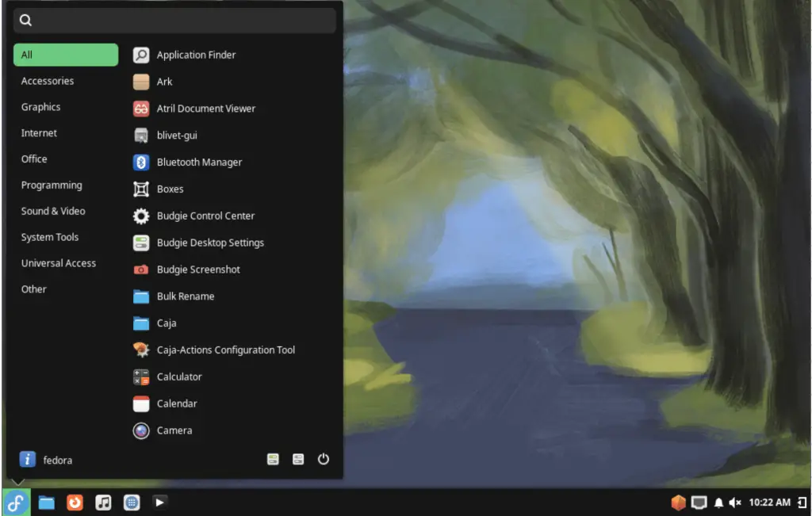Click the Bluetooth Manager label
The width and height of the screenshot is (812, 516).
pos(199,162)
